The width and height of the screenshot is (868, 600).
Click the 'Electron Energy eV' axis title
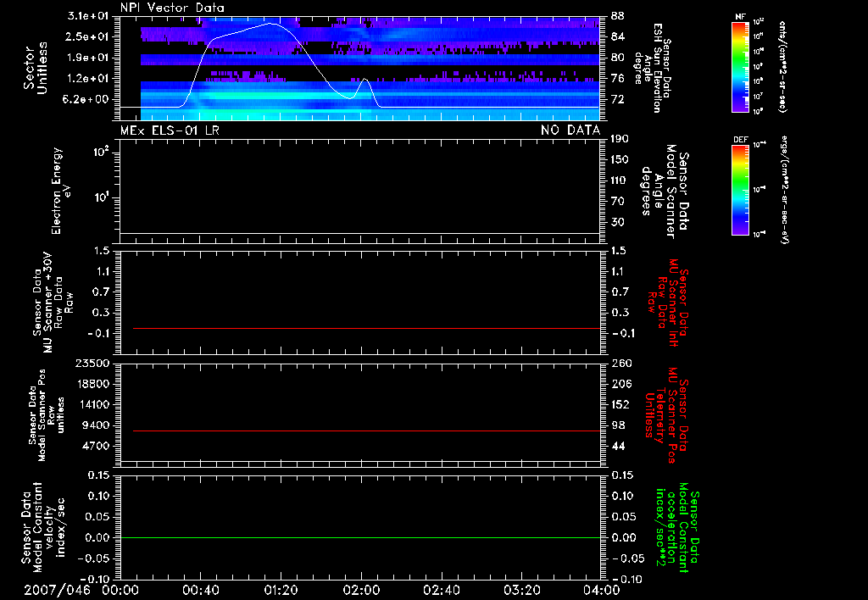(61, 191)
